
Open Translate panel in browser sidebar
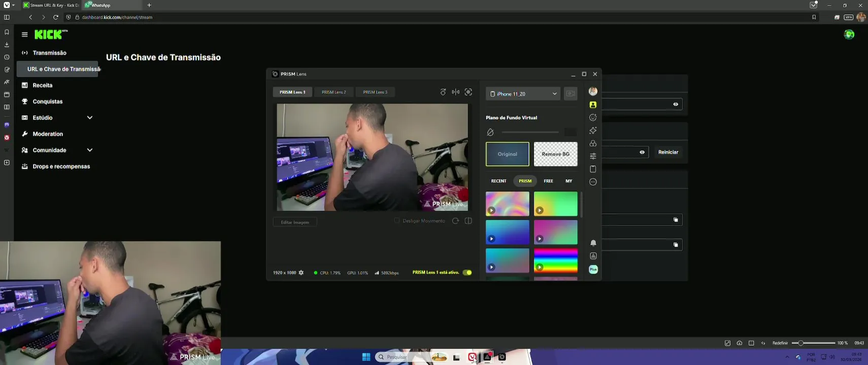[x=7, y=82]
